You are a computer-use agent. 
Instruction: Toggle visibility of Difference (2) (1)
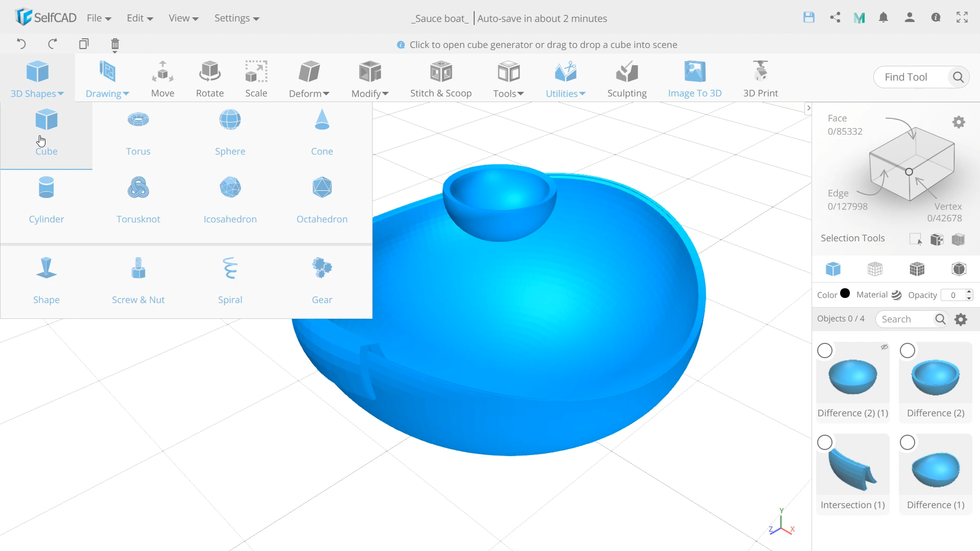click(885, 347)
